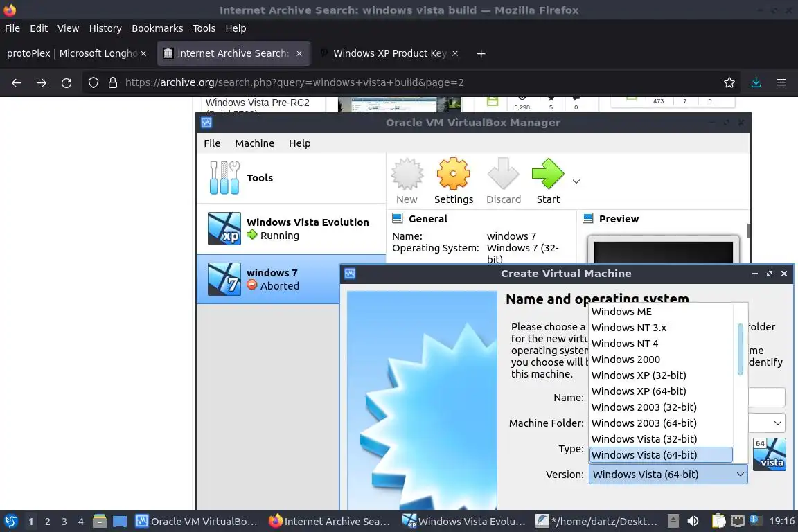Click the General section header icon
The width and height of the screenshot is (798, 532).
(x=398, y=218)
